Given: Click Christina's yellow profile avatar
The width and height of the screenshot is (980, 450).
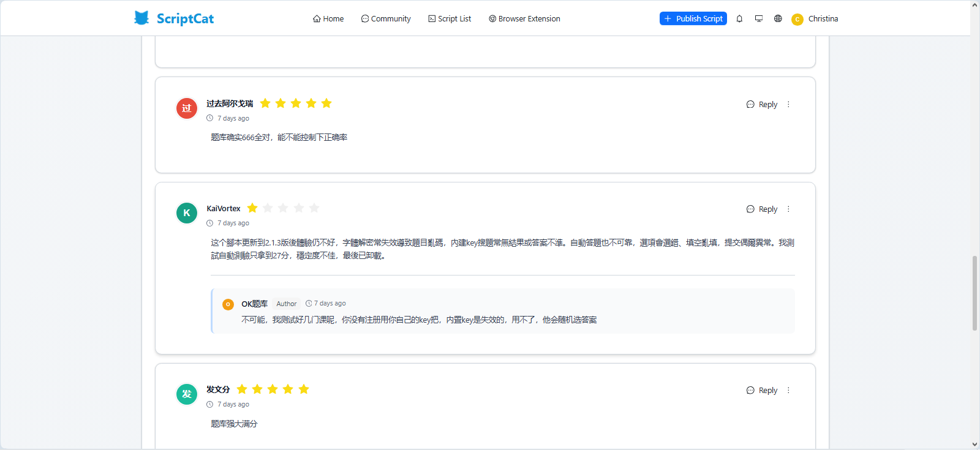Looking at the screenshot, I should (x=797, y=19).
